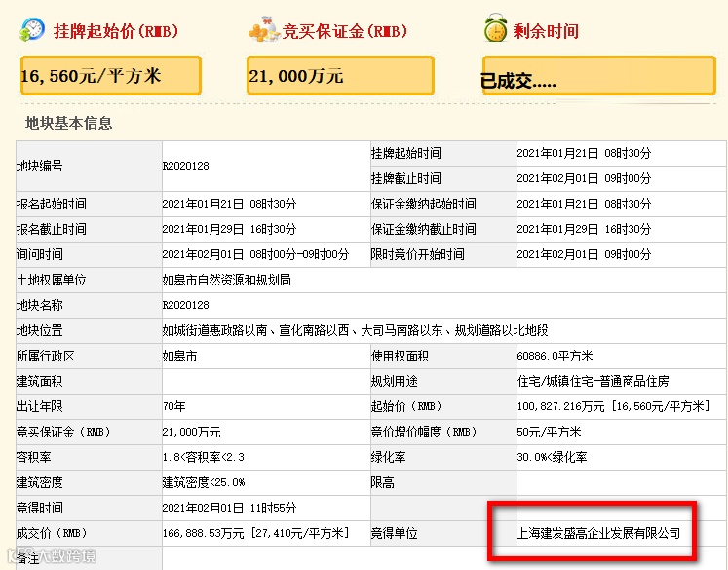This screenshot has height=570, width=728.
Task: Select area value 60886.0平方米
Action: (x=555, y=356)
